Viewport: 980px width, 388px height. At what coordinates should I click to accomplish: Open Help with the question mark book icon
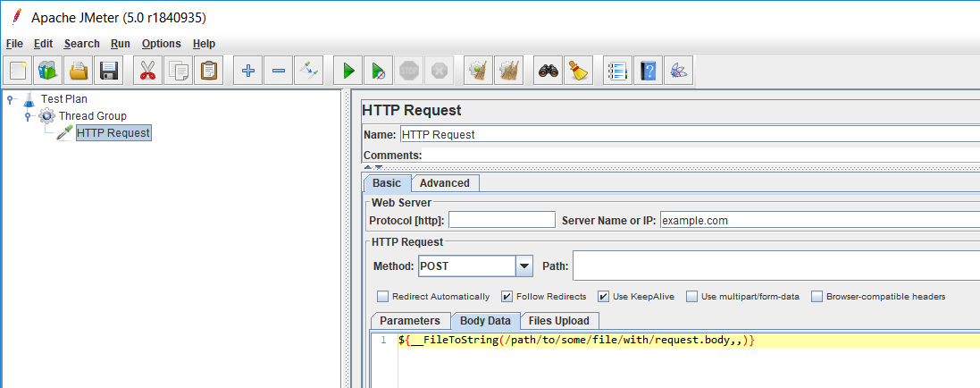pyautogui.click(x=649, y=70)
